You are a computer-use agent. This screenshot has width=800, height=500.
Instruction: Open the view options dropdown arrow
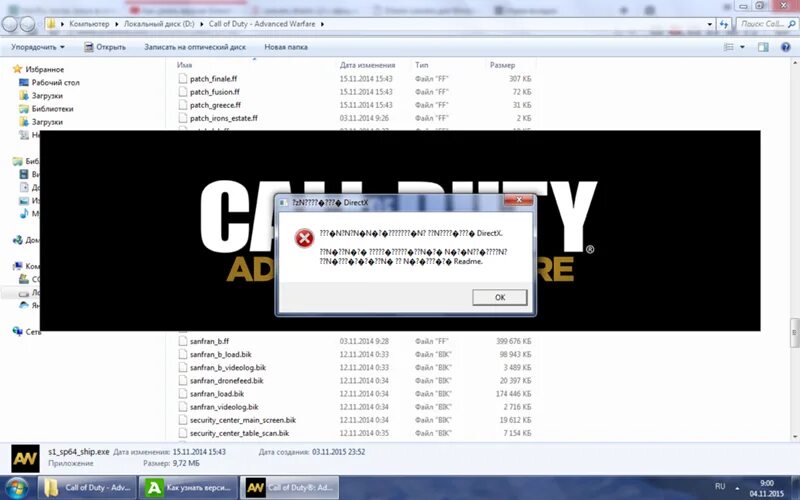742,47
